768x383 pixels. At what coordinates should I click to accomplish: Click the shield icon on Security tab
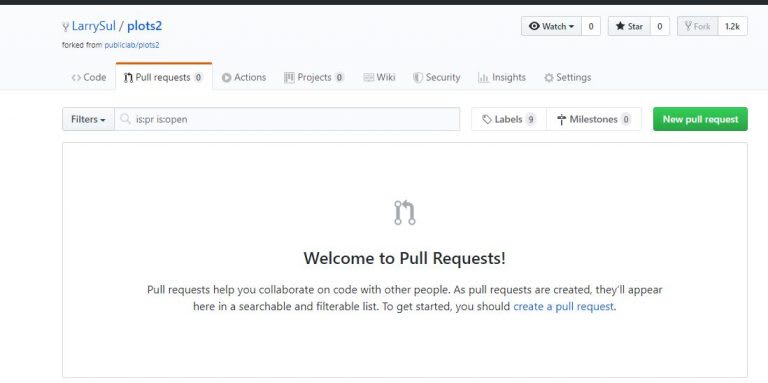(x=418, y=77)
